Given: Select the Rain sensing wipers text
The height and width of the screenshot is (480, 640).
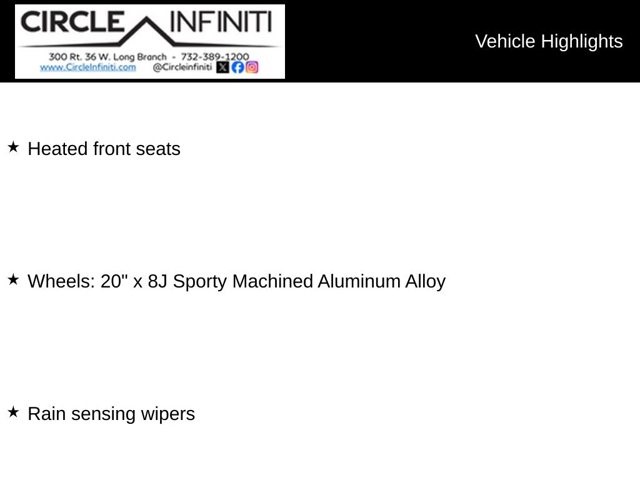Looking at the screenshot, I should point(111,414).
